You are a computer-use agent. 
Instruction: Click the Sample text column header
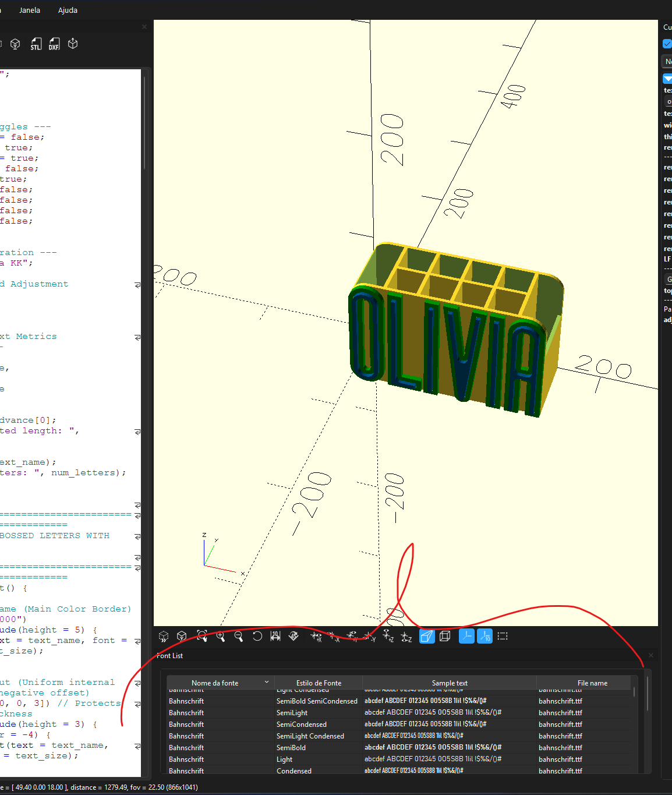click(450, 683)
